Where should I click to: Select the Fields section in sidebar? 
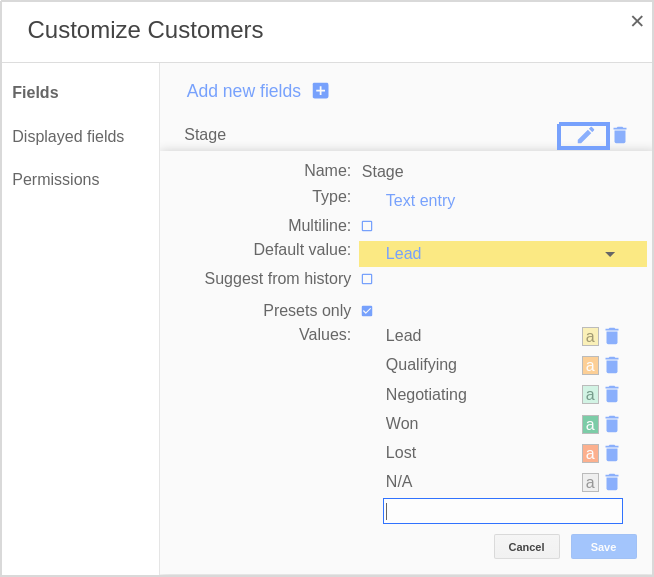(35, 92)
